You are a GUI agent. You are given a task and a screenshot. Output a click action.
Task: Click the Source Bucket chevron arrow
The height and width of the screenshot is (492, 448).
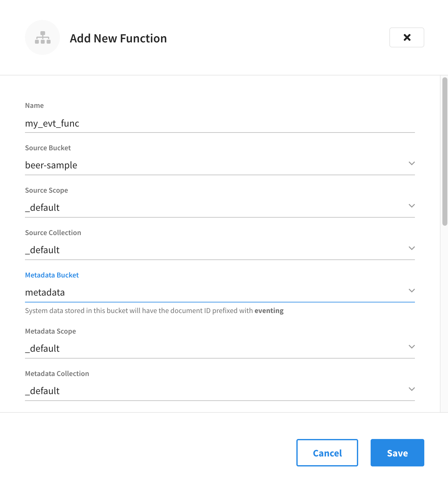click(411, 163)
